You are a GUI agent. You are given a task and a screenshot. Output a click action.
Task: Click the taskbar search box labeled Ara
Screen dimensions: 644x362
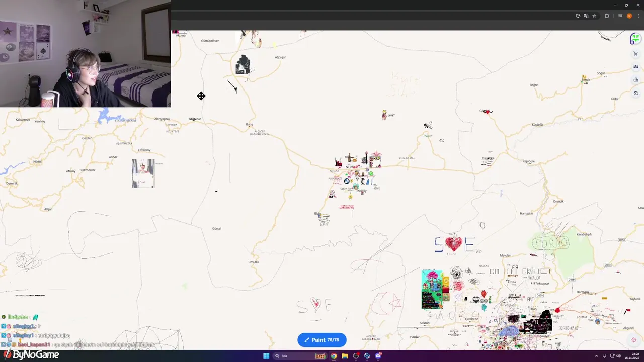(x=301, y=356)
